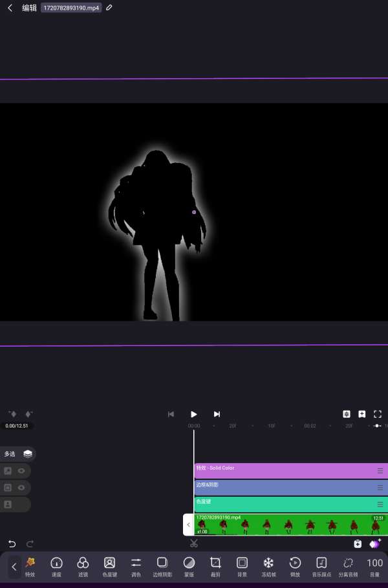Viewport: 388px width, 588px height.
Task: Apply the 冻结帧 freeze frame tool
Action: [x=268, y=567]
